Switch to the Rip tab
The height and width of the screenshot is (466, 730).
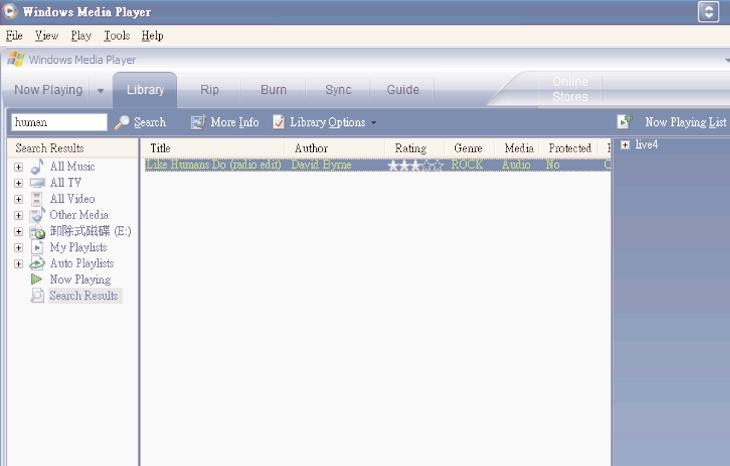click(210, 90)
